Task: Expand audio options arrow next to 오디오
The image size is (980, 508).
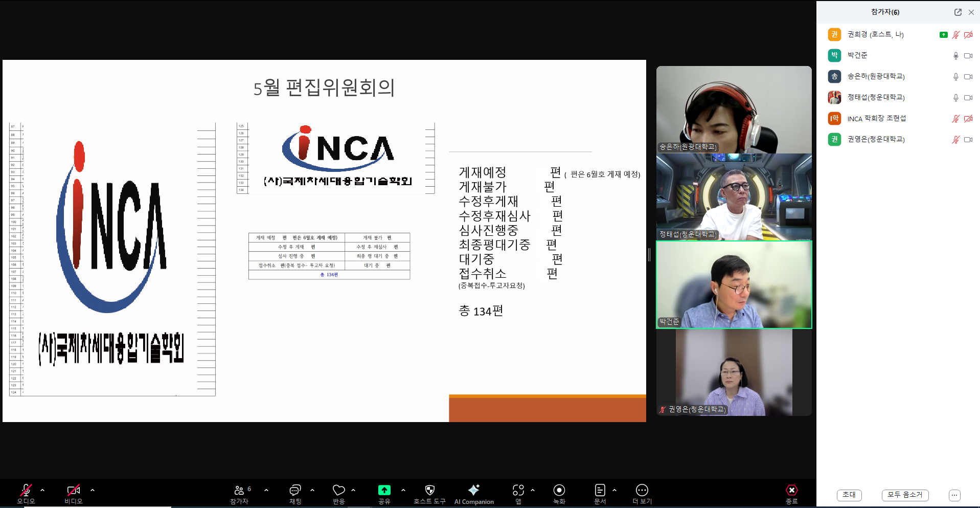Action: click(42, 490)
